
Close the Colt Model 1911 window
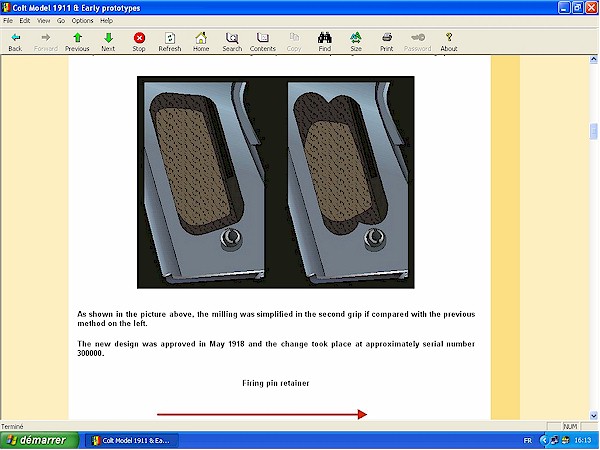pyautogui.click(x=592, y=8)
